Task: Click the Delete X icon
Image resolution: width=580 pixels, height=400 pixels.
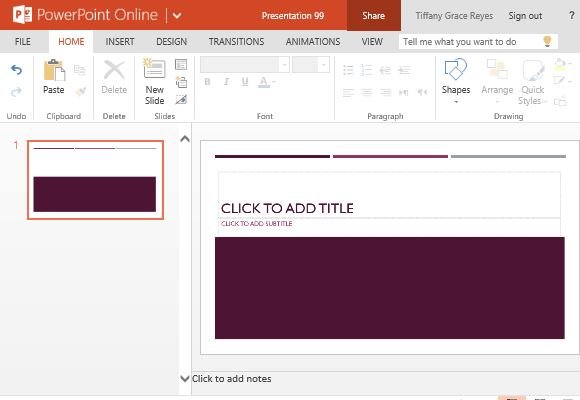Action: (x=114, y=70)
